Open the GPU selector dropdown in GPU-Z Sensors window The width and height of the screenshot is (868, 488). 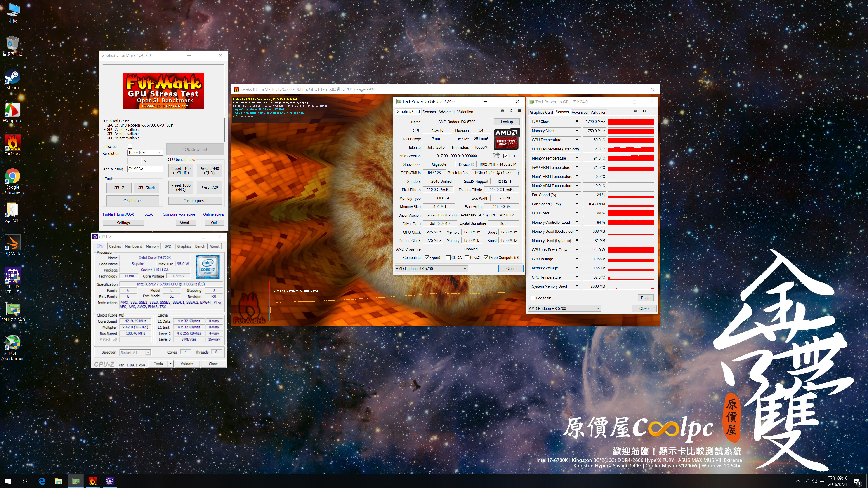[564, 308]
